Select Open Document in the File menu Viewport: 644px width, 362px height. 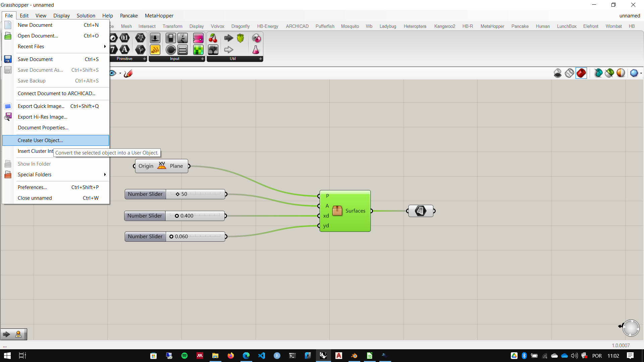tap(56, 36)
